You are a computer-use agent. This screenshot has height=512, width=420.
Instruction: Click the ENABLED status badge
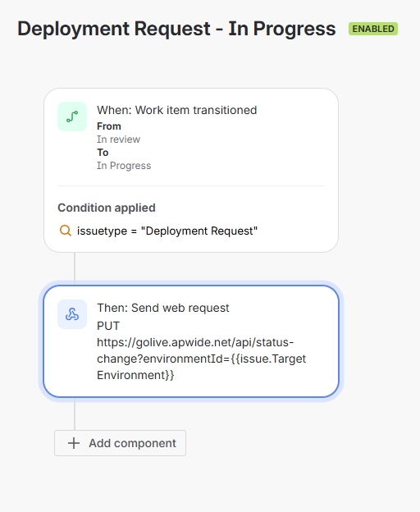click(373, 29)
